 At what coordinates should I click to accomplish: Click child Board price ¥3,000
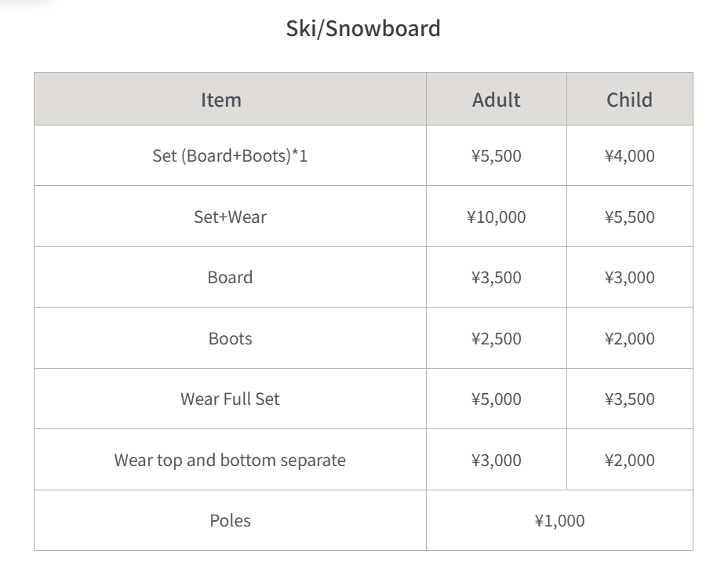(630, 277)
